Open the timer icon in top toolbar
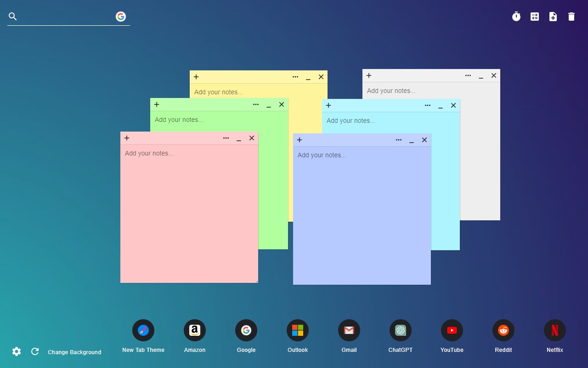 pyautogui.click(x=516, y=17)
